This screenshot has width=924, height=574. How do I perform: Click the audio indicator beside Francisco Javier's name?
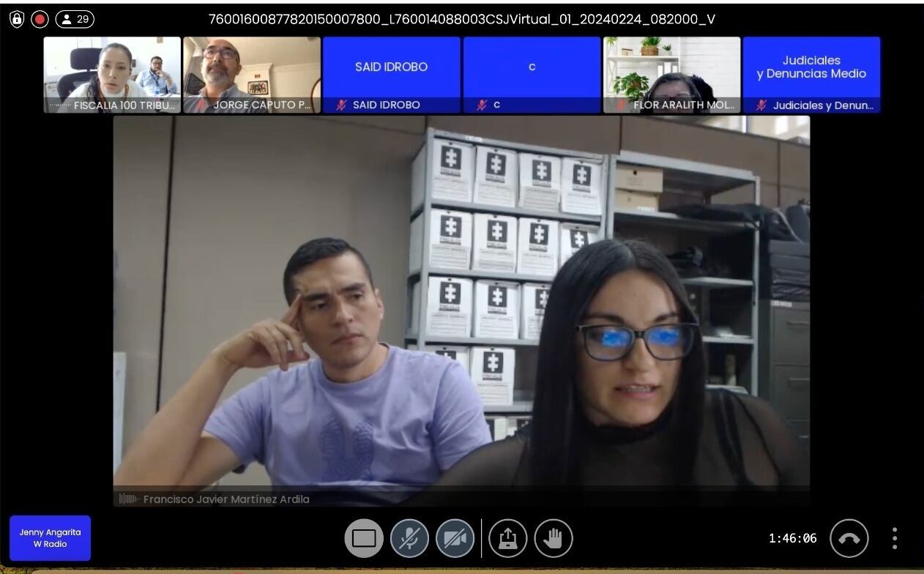pos(129,499)
